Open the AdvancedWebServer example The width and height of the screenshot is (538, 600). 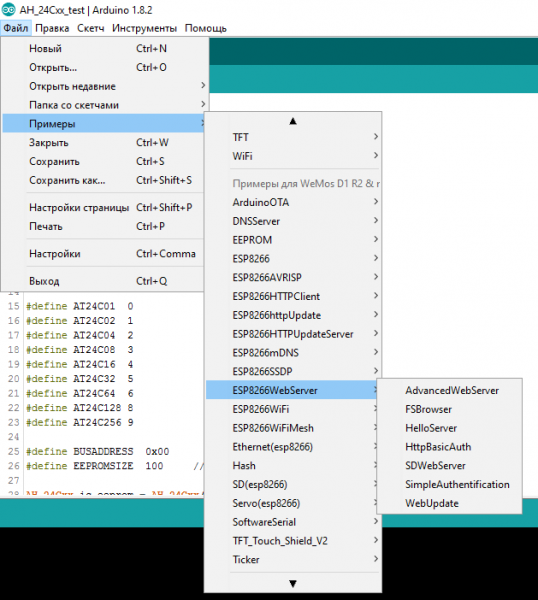(450, 390)
